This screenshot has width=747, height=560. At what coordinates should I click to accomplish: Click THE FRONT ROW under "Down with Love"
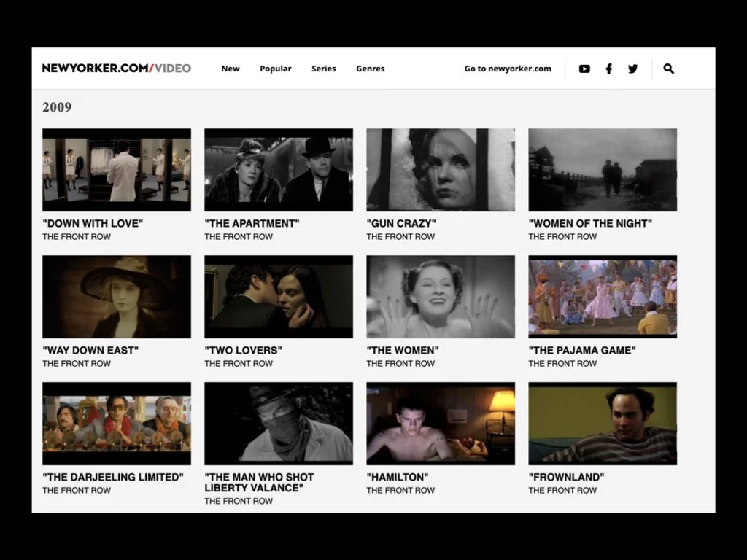click(x=76, y=237)
